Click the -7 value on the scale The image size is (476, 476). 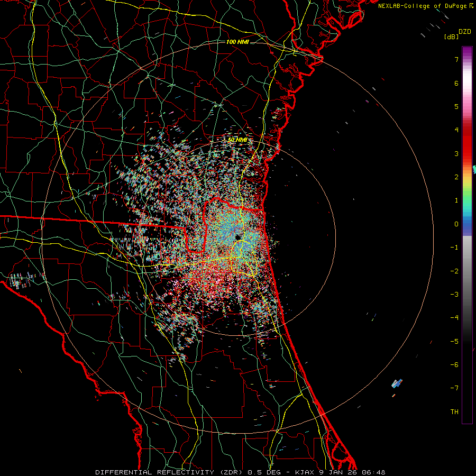tap(454, 388)
